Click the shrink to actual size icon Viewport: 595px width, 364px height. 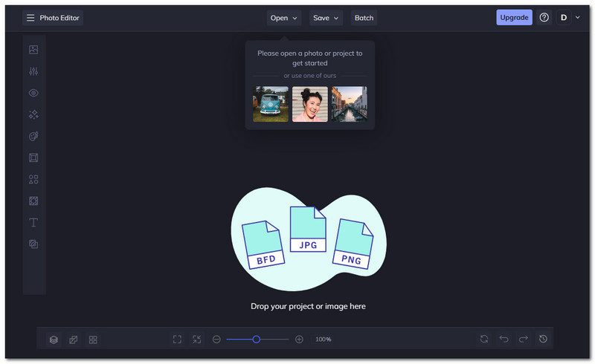pos(196,339)
